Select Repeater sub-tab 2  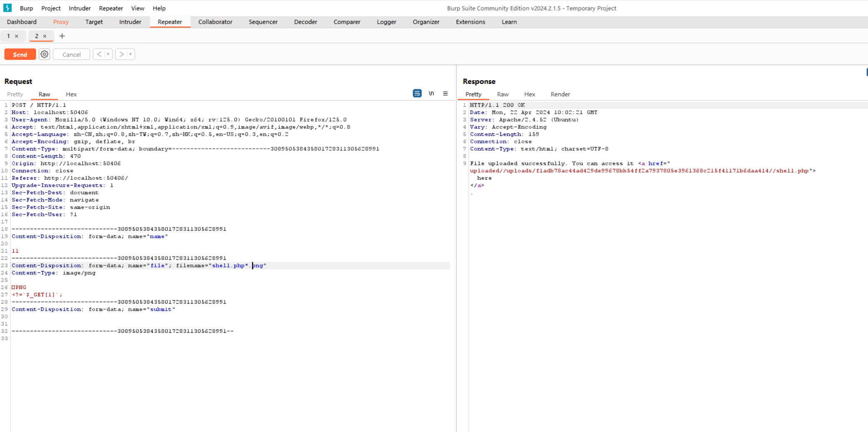(37, 36)
